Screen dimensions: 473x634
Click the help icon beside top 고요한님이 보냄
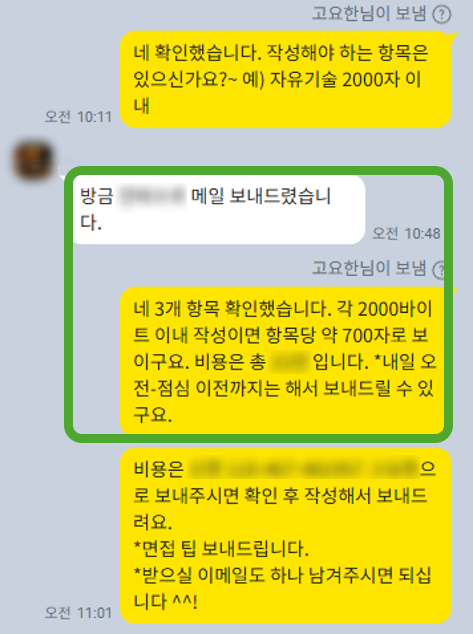(x=441, y=15)
